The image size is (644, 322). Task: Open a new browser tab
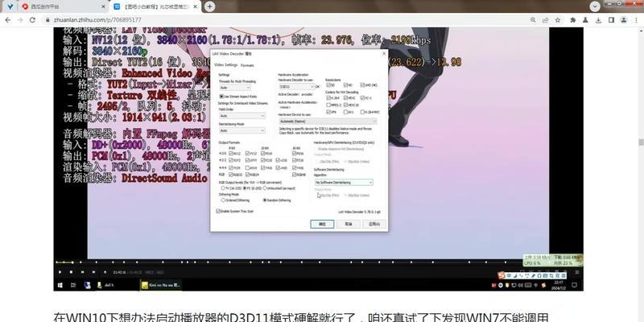(x=210, y=6)
